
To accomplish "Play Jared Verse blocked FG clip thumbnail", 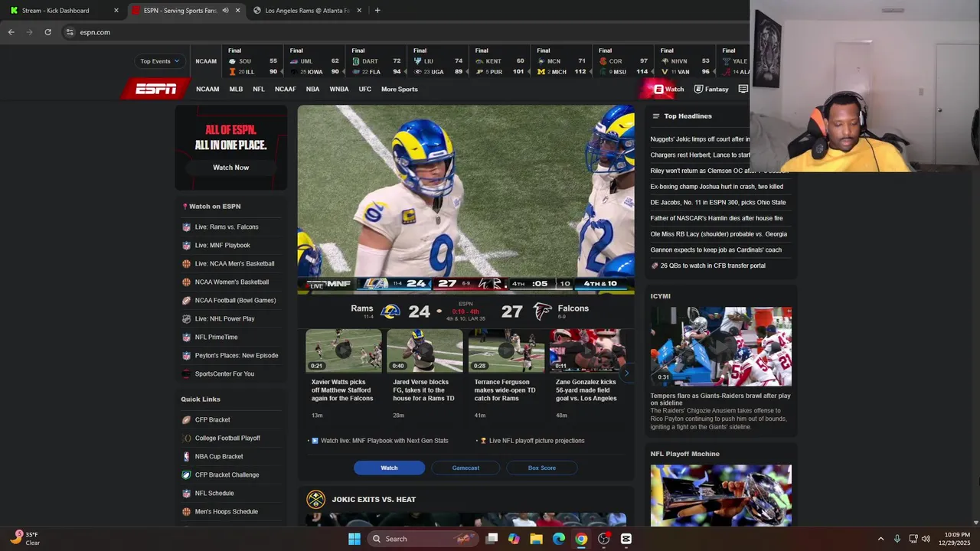I will tap(425, 350).
